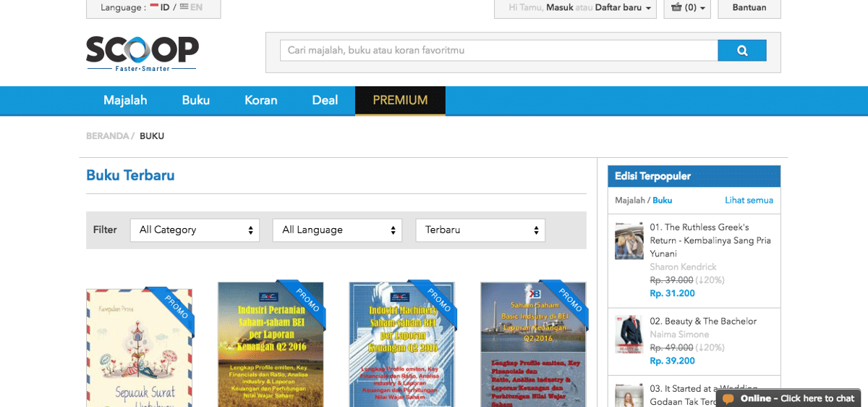This screenshot has width=868, height=407.
Task: Open the Terbaru sort dropdown
Action: click(x=480, y=230)
